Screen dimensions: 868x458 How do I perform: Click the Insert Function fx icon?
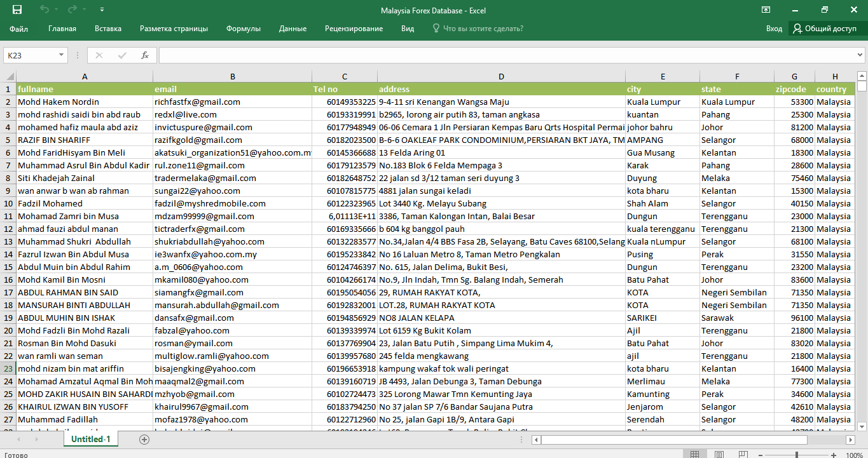coord(145,55)
